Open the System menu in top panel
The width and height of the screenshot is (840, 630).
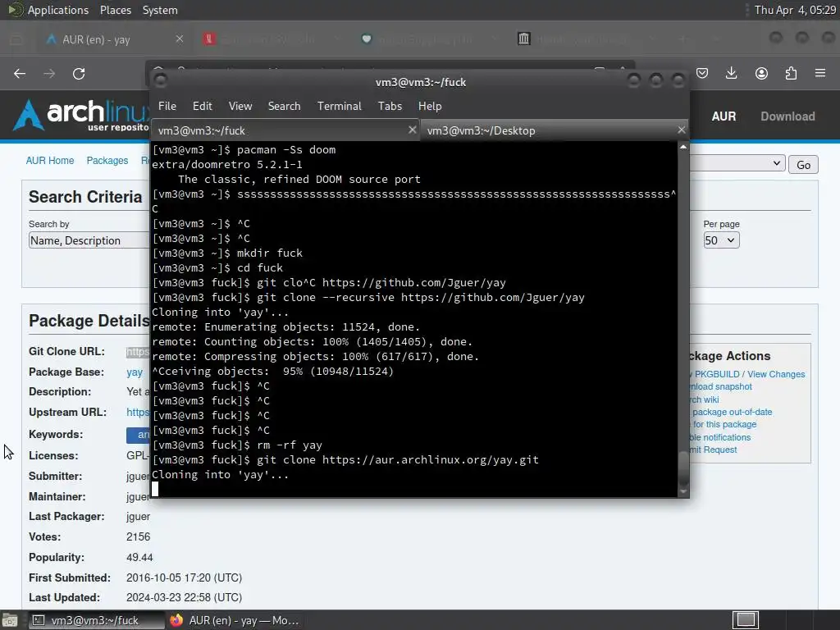point(160,10)
